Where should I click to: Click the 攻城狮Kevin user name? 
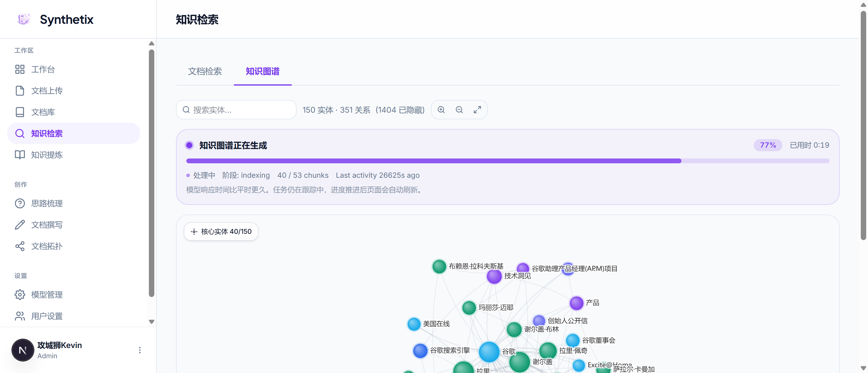[x=60, y=345]
